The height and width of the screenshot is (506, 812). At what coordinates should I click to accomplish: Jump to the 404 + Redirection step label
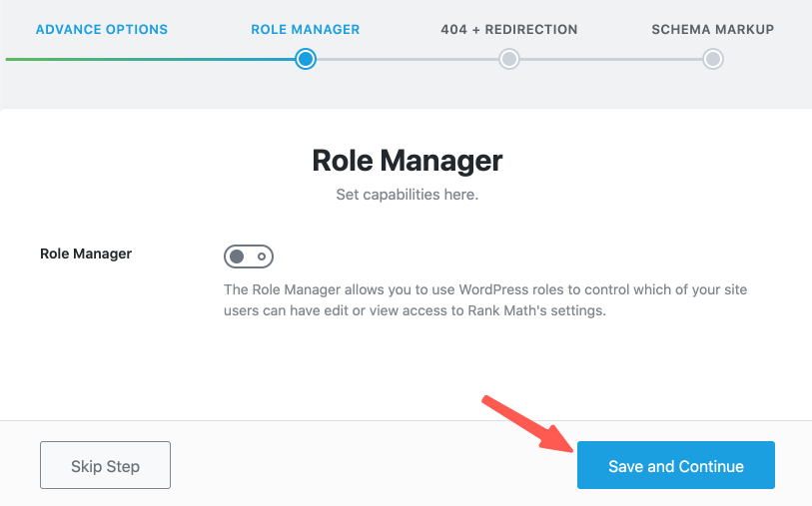tap(509, 29)
